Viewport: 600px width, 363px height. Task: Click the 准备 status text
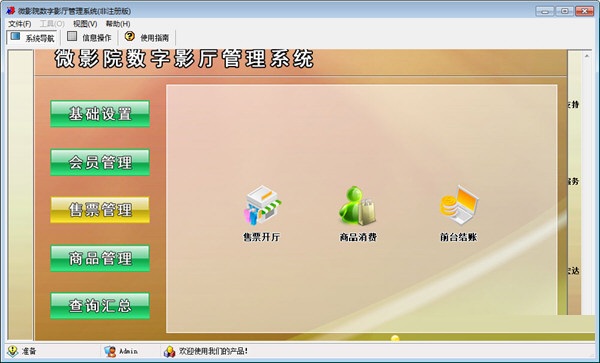point(29,351)
